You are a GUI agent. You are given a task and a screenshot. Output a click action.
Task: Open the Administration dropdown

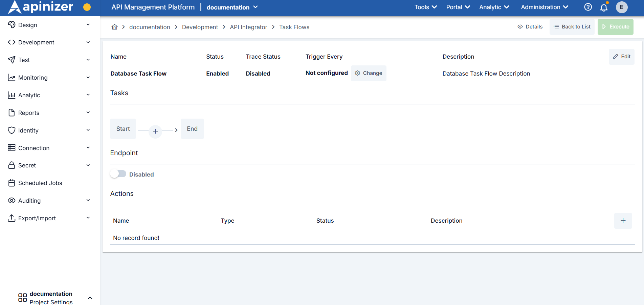pos(545,7)
